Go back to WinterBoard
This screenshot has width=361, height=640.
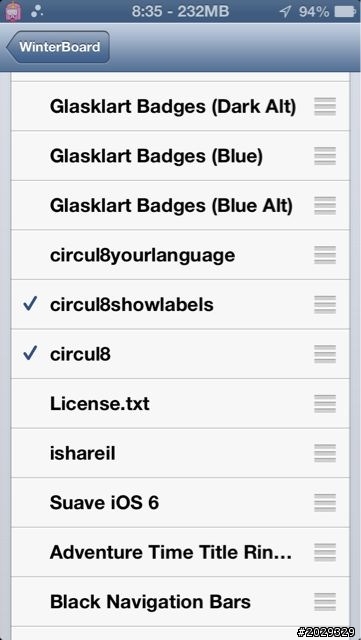tap(58, 47)
